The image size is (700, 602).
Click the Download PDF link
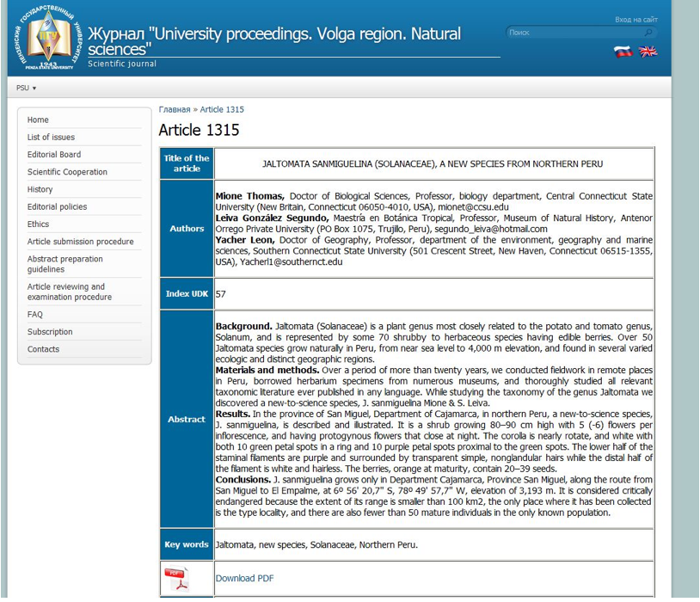point(244,578)
